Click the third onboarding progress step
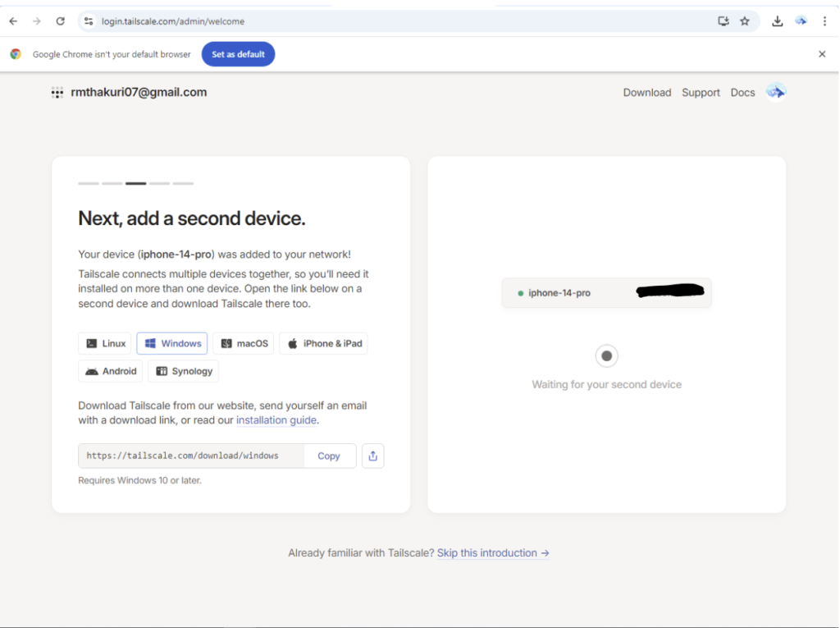 click(135, 183)
